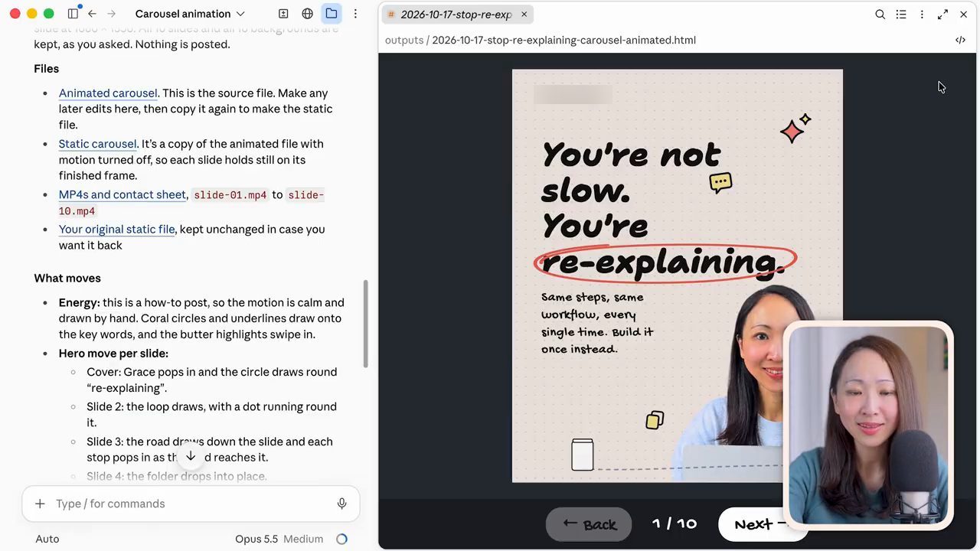Viewport: 980px width, 551px height.
Task: Open the Opus 5.5 model selector
Action: (279, 539)
